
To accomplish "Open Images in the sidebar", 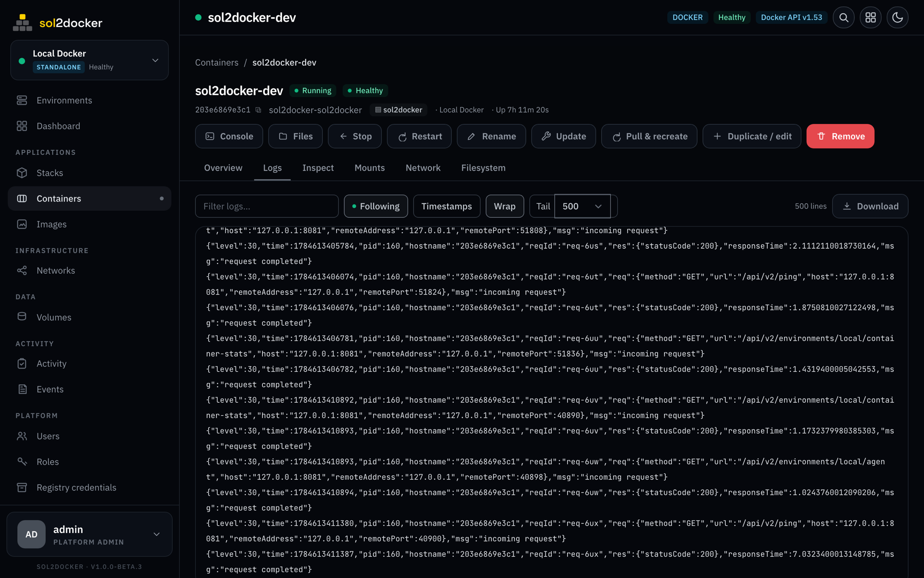I will (90, 224).
